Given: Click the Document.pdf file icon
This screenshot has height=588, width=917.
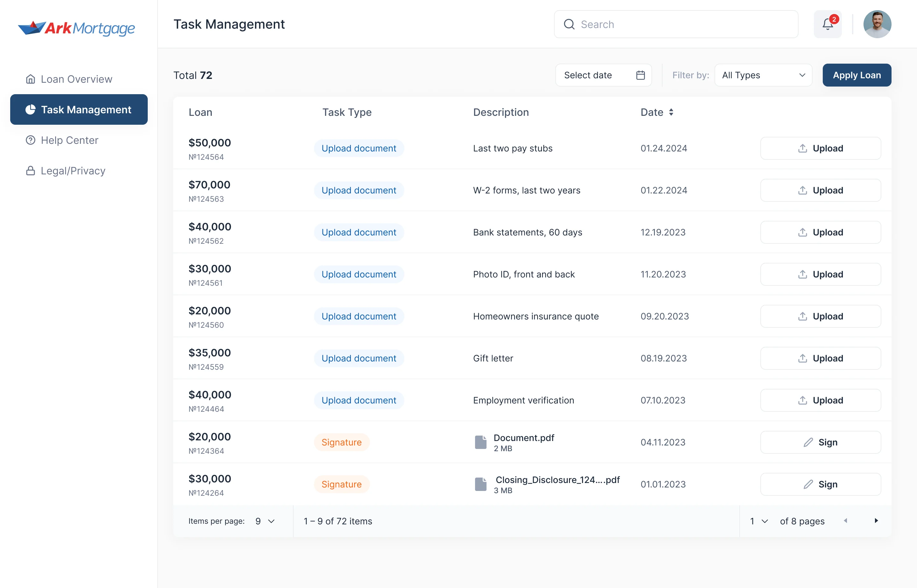Looking at the screenshot, I should pos(481,442).
